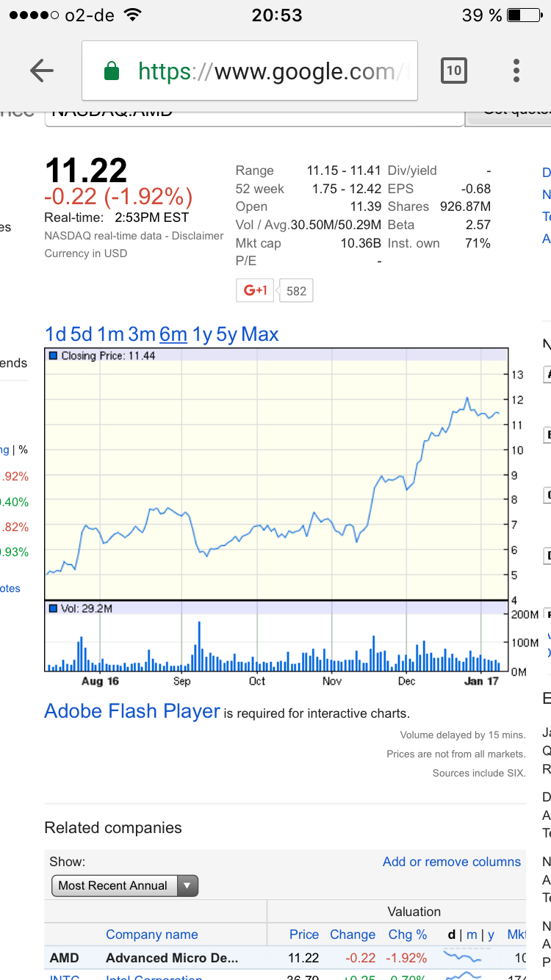This screenshot has width=551, height=980.
Task: Switch chart range to 1d
Action: tap(56, 334)
